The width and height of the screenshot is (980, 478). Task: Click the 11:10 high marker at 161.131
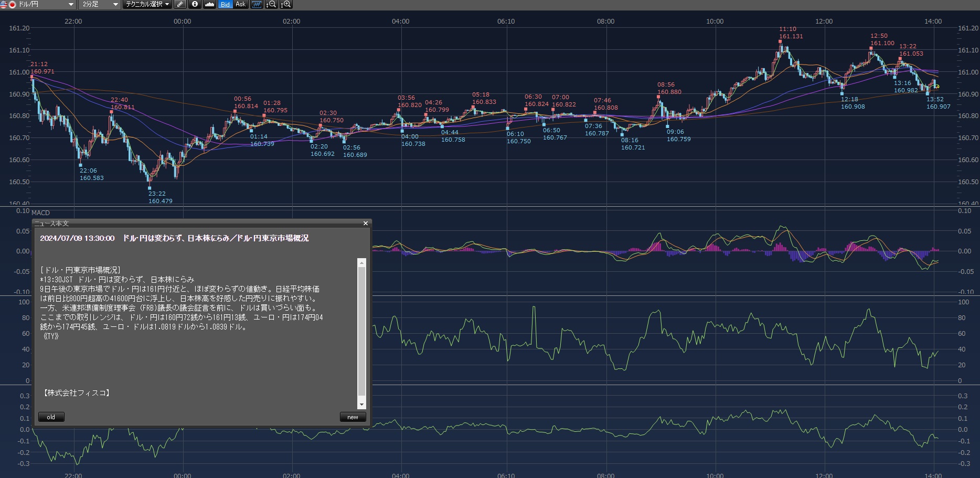click(x=781, y=41)
